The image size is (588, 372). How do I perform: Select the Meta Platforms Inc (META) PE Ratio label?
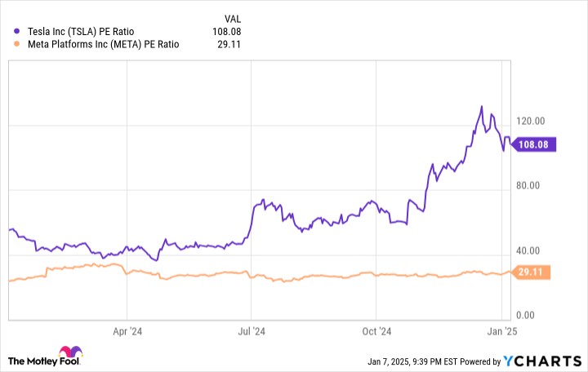click(x=104, y=44)
